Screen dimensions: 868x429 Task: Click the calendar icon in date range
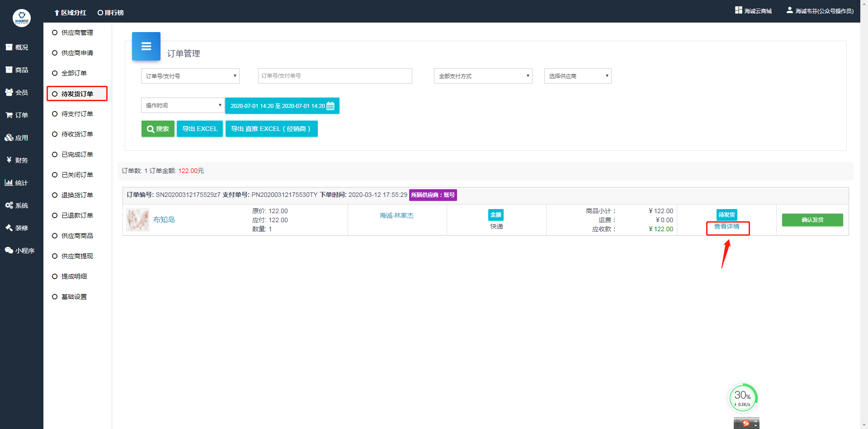coord(330,106)
